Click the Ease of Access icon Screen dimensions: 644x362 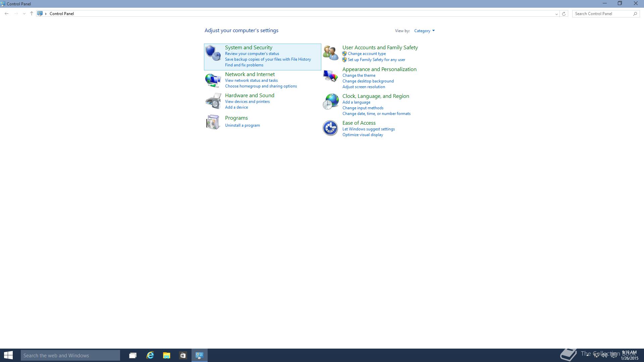click(x=330, y=128)
